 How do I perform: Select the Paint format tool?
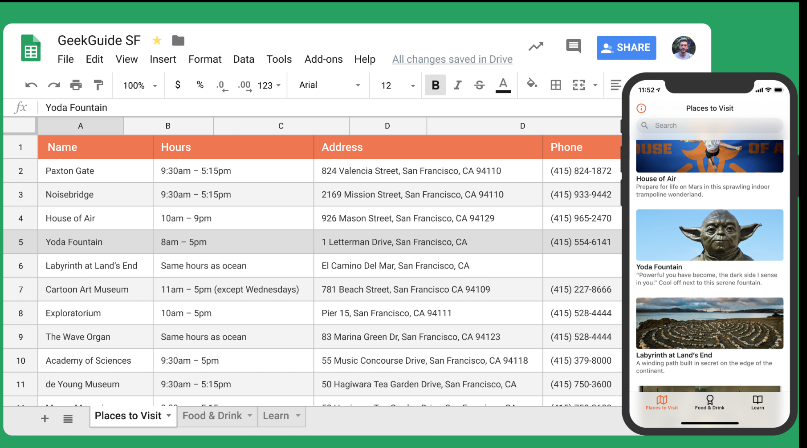pos(98,85)
